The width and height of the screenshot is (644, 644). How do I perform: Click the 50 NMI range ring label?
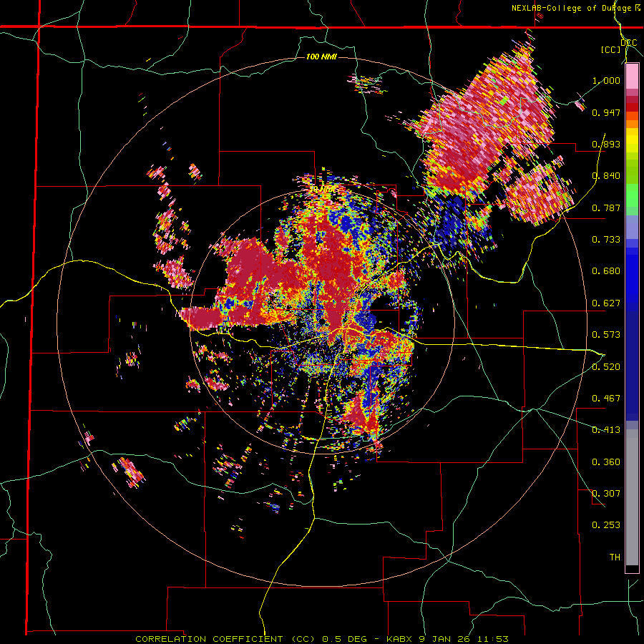322,190
